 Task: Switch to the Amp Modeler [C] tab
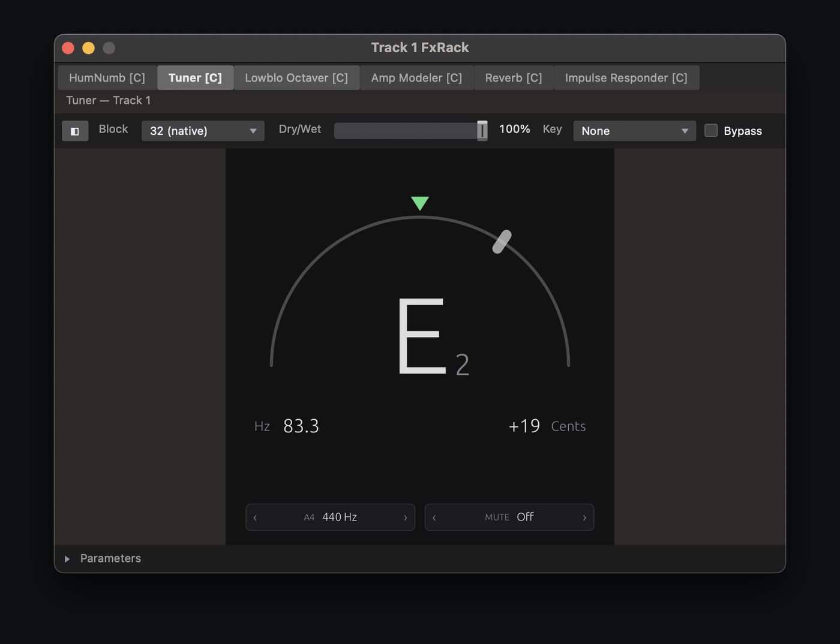coord(416,78)
